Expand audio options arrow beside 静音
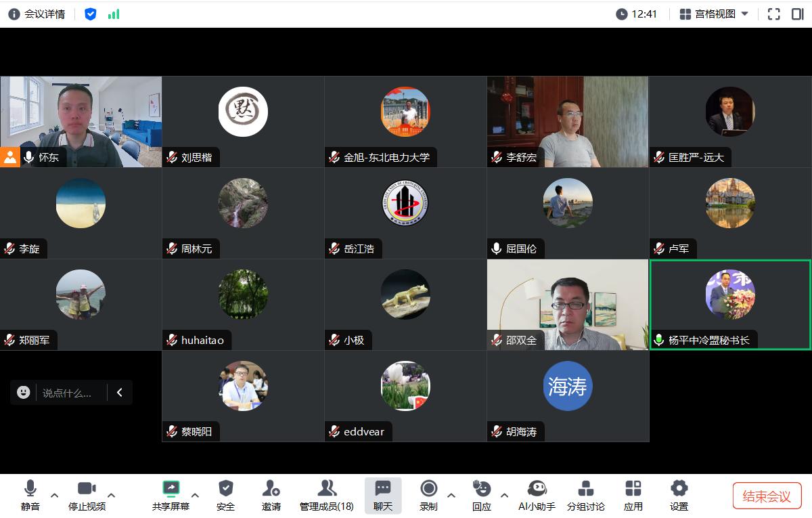 coord(55,495)
